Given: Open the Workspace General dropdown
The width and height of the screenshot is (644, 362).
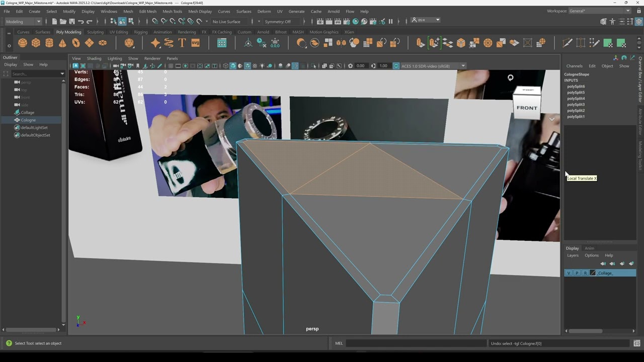Looking at the screenshot, I should (x=600, y=11).
